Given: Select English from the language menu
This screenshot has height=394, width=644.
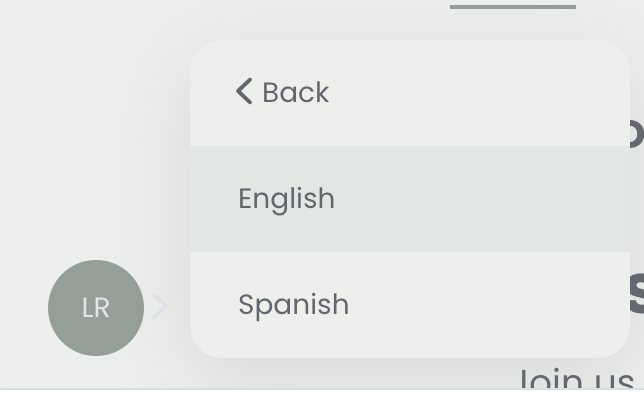Looking at the screenshot, I should [409, 199].
